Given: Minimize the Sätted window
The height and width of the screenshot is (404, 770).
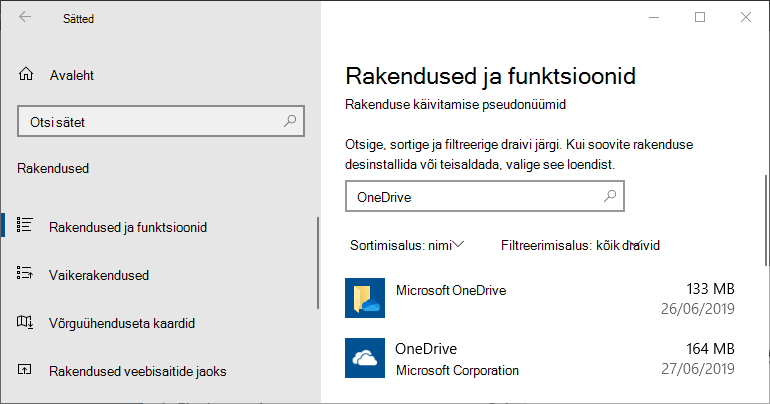Looking at the screenshot, I should tap(654, 17).
